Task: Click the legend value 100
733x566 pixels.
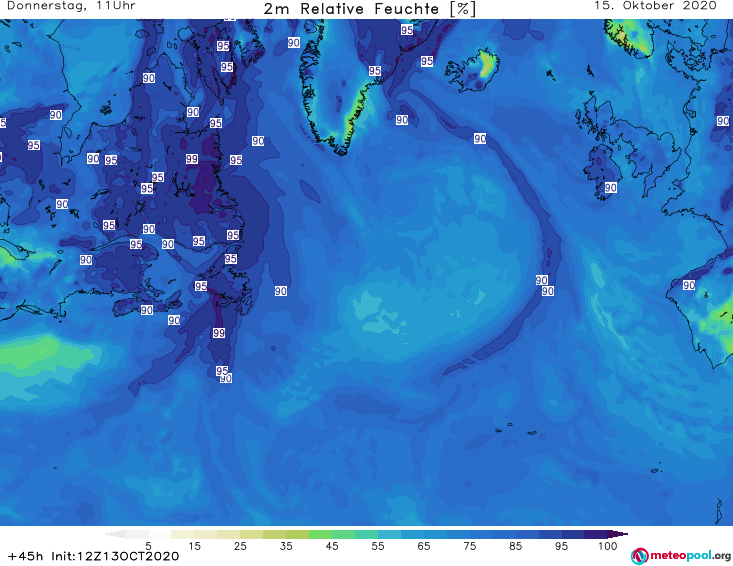Action: click(x=608, y=546)
